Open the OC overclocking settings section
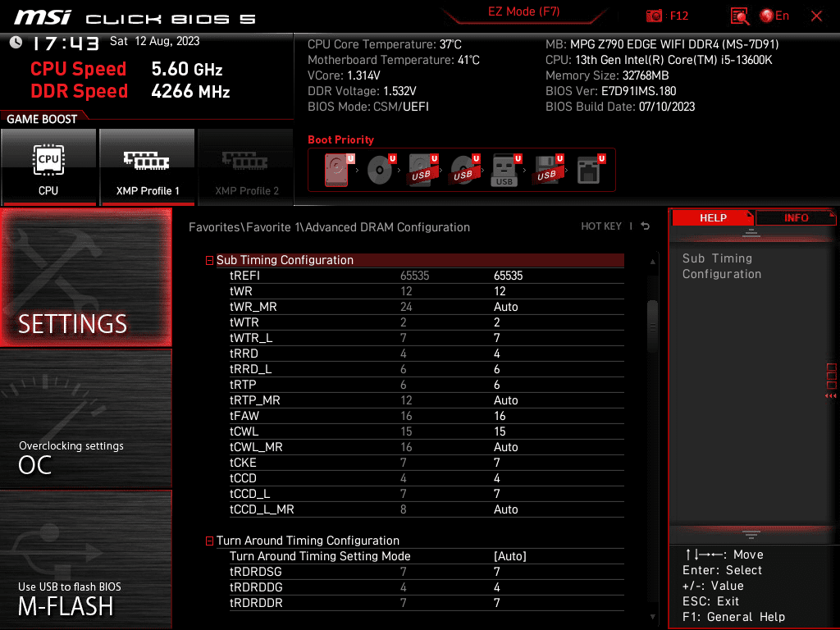840x630 pixels. 85,419
